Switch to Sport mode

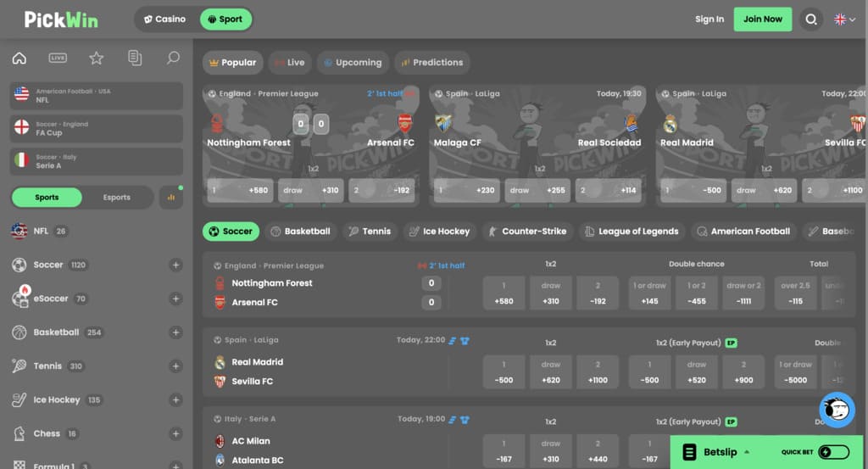[225, 20]
